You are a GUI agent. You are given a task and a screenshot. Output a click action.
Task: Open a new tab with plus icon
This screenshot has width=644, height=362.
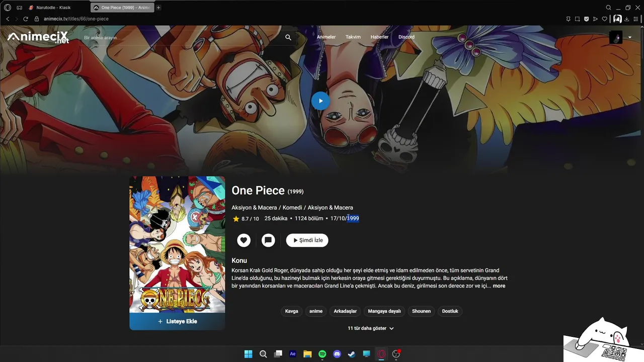coord(158,8)
